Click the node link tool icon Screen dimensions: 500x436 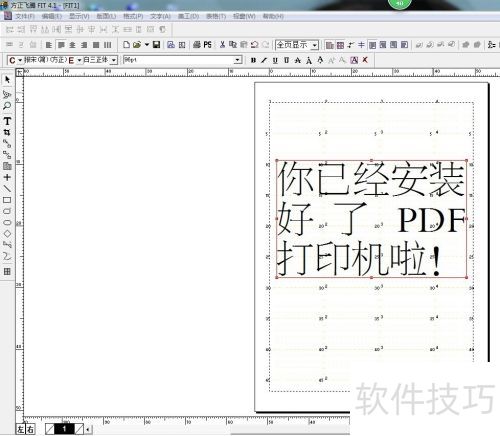(7, 144)
